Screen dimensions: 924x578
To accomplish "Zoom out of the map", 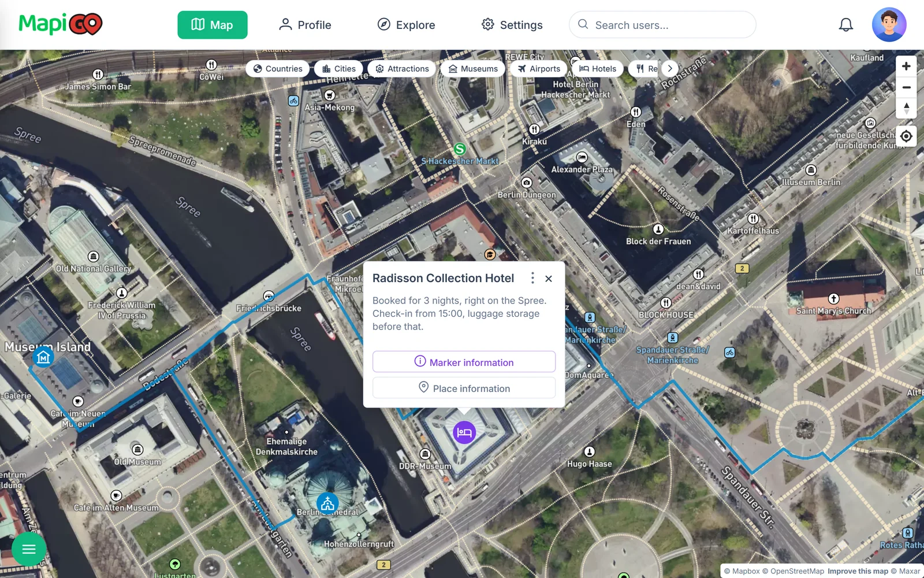I will click(x=906, y=87).
